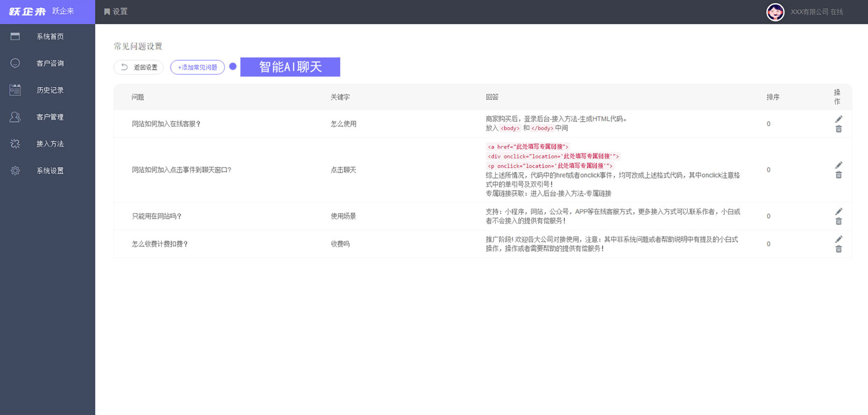
Task: Click the 常见问题设置 page heading
Action: click(138, 46)
